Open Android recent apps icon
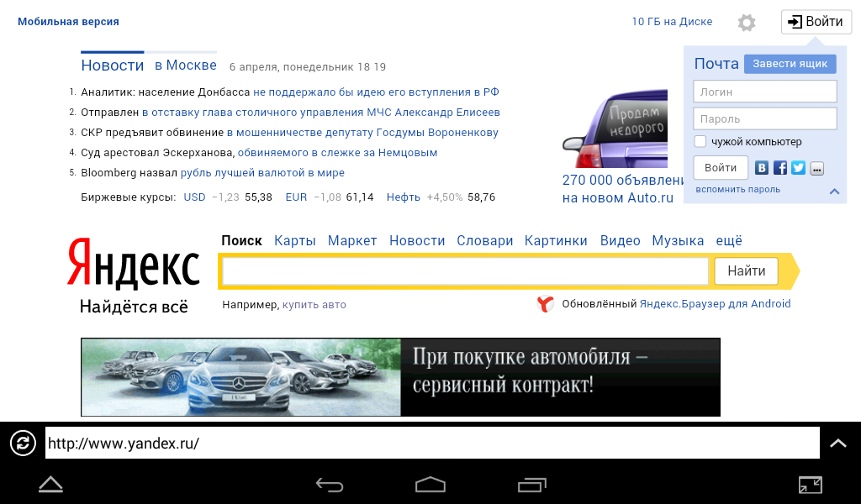The image size is (861, 504). [x=532, y=485]
